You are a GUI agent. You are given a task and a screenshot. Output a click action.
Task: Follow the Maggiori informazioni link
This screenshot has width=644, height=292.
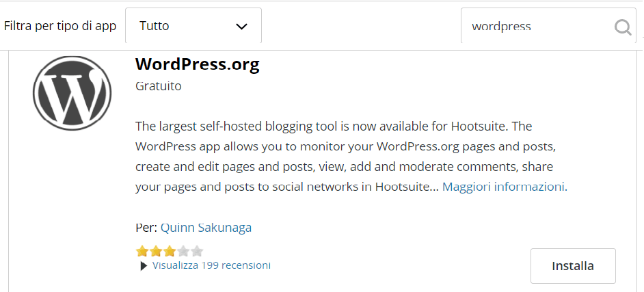pos(505,187)
